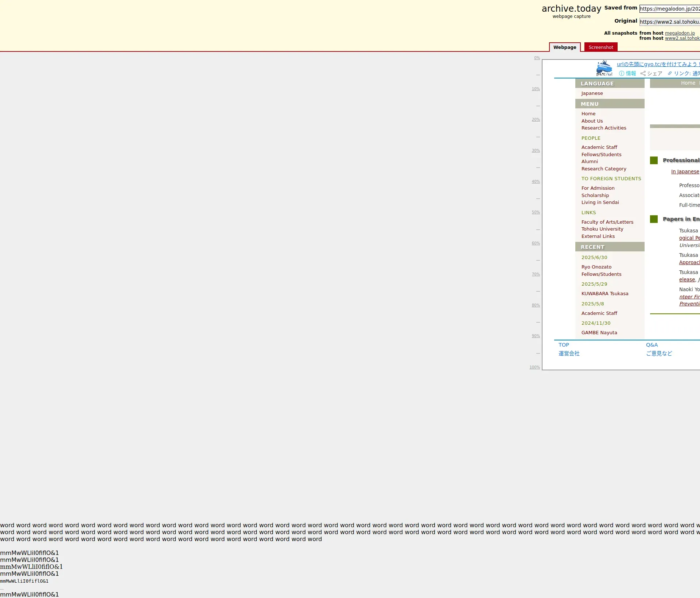Click the gyo.tc fish logo
This screenshot has height=598, width=700.
click(x=604, y=68)
